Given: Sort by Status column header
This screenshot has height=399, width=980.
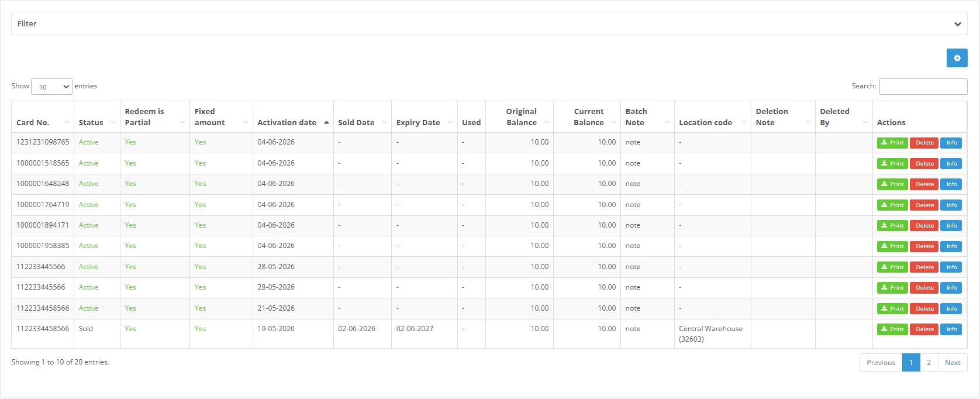Looking at the screenshot, I should tap(97, 117).
